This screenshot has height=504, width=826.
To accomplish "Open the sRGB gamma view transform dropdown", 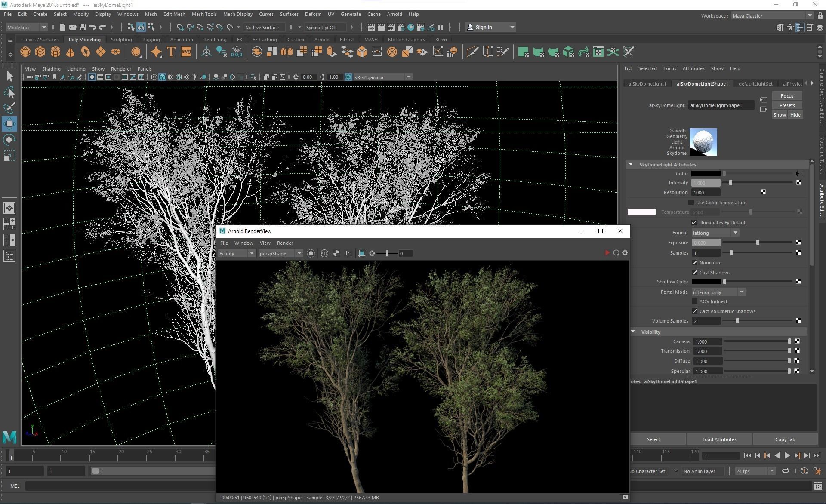I will pyautogui.click(x=382, y=77).
